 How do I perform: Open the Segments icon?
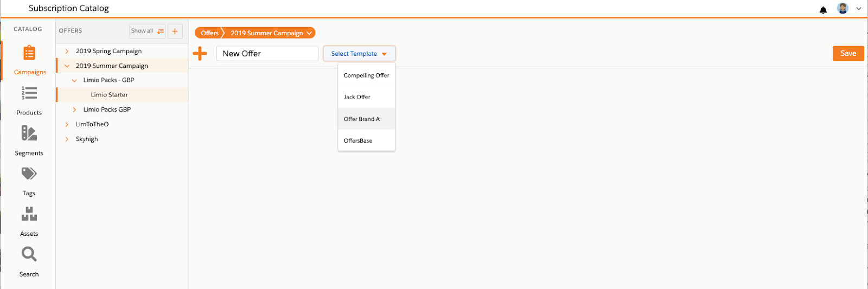[29, 133]
